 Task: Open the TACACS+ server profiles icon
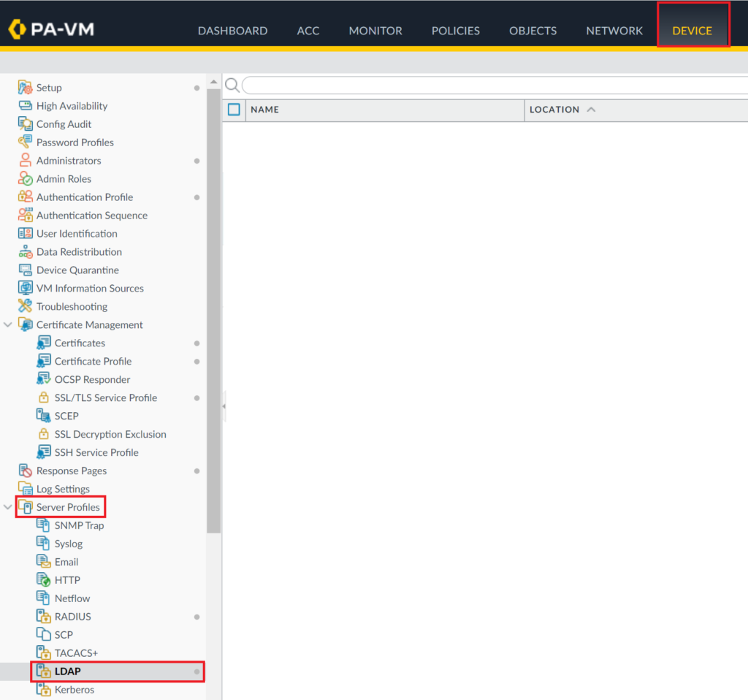point(44,653)
